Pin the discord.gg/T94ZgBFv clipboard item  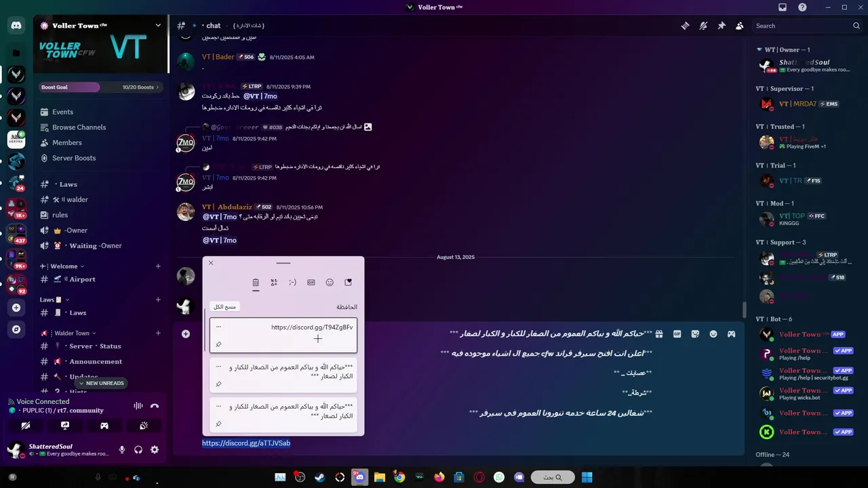coord(218,344)
